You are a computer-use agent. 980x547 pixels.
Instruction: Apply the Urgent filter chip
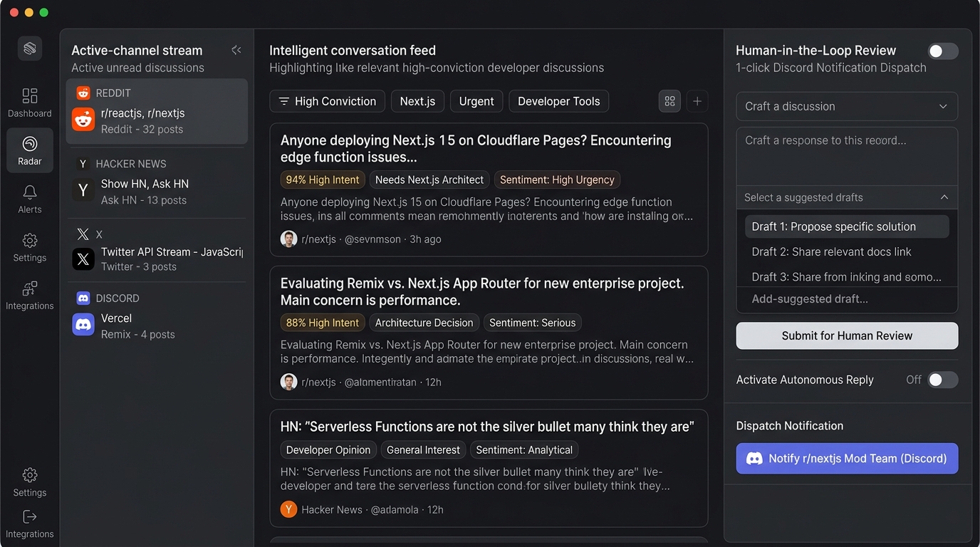click(476, 101)
